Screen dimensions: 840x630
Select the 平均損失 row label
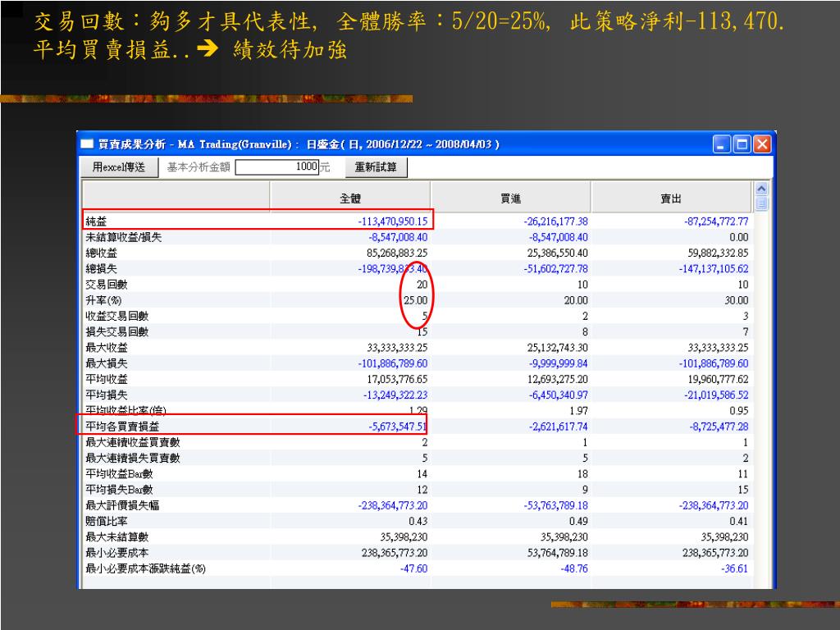pos(107,395)
